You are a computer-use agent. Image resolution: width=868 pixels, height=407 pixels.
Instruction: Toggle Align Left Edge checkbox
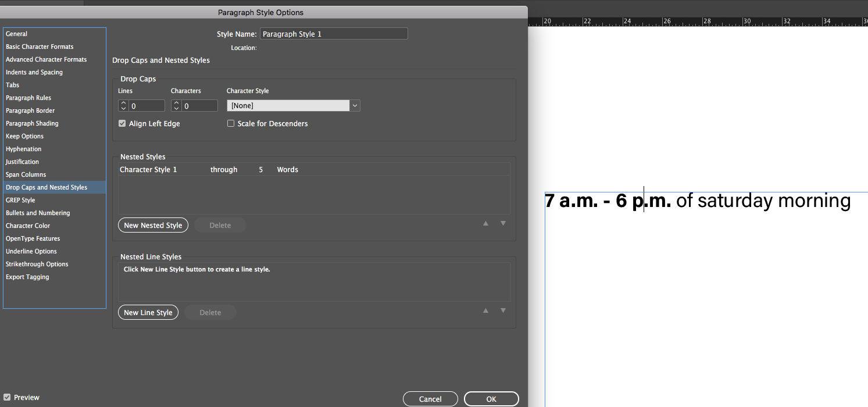(x=122, y=123)
